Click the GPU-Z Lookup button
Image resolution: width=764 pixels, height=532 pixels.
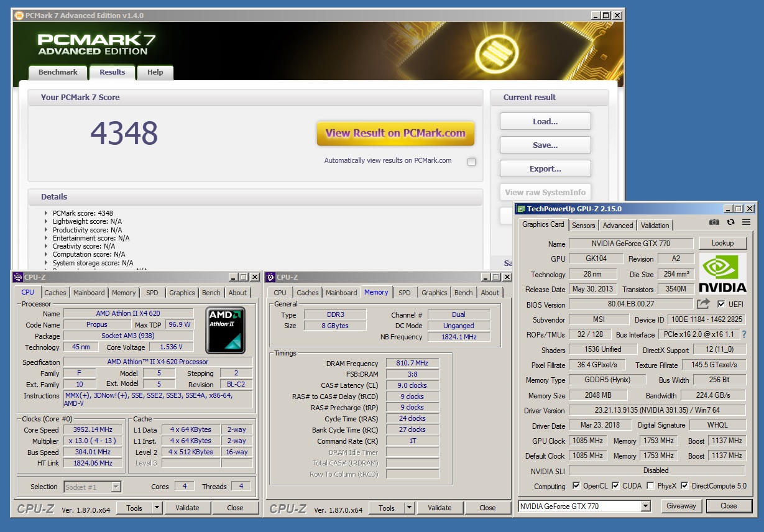pyautogui.click(x=723, y=243)
